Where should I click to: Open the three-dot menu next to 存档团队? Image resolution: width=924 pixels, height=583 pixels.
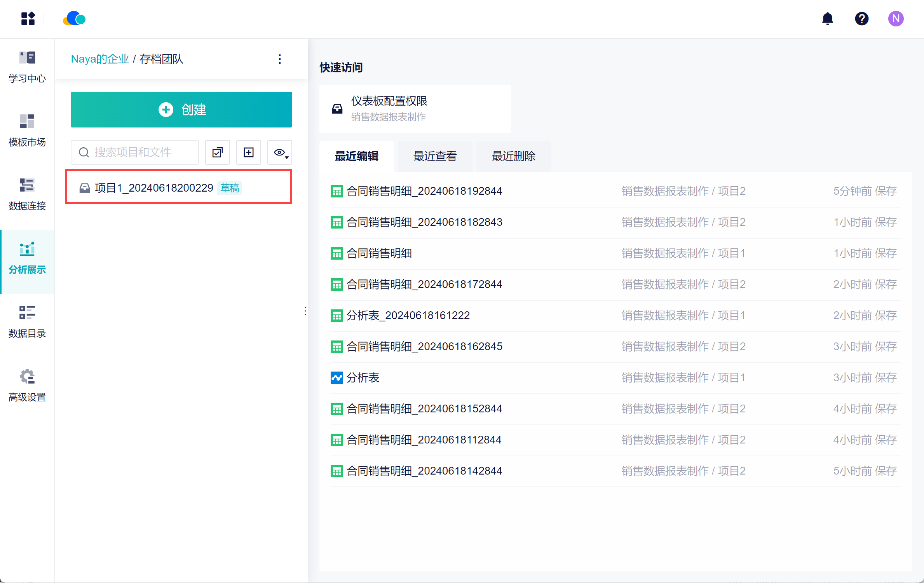coord(280,59)
